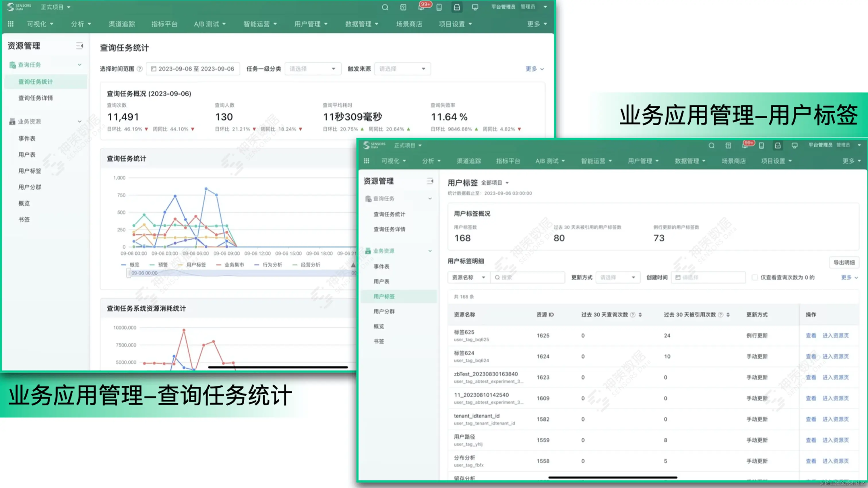This screenshot has height=488, width=868.
Task: Open the help question mark icon
Action: (x=403, y=7)
